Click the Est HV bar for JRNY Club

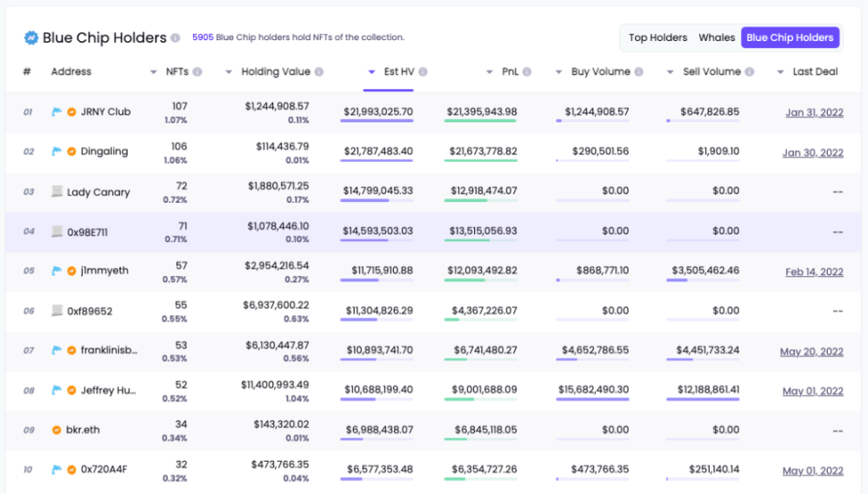376,121
